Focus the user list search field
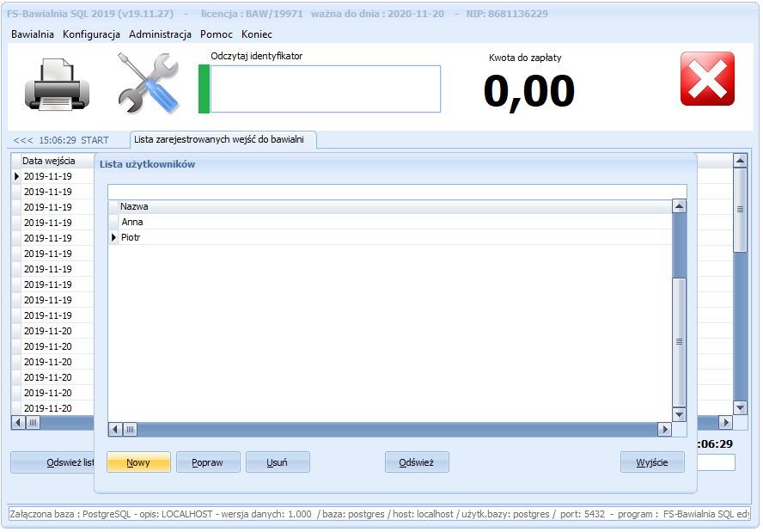 pos(397,192)
